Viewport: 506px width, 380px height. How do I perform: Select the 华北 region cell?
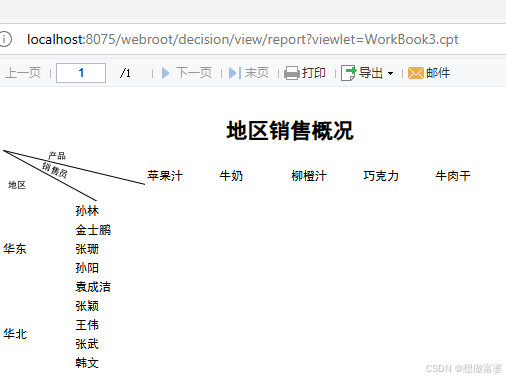tap(15, 334)
